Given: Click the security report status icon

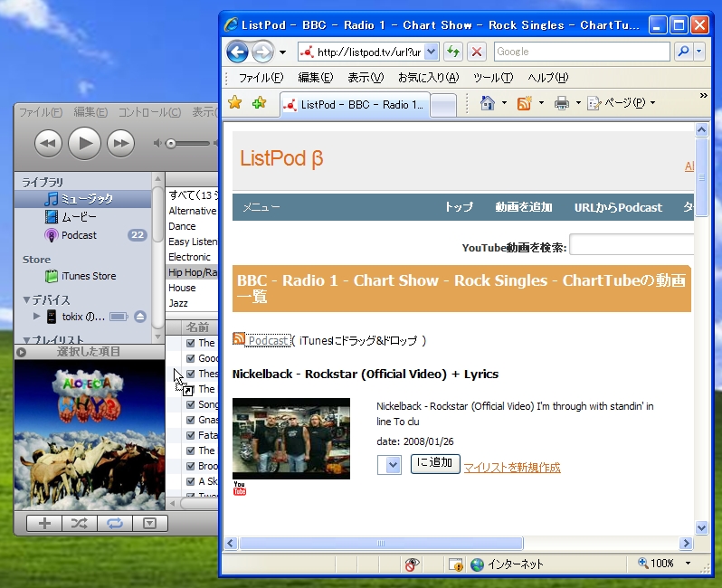Looking at the screenshot, I should [x=456, y=564].
